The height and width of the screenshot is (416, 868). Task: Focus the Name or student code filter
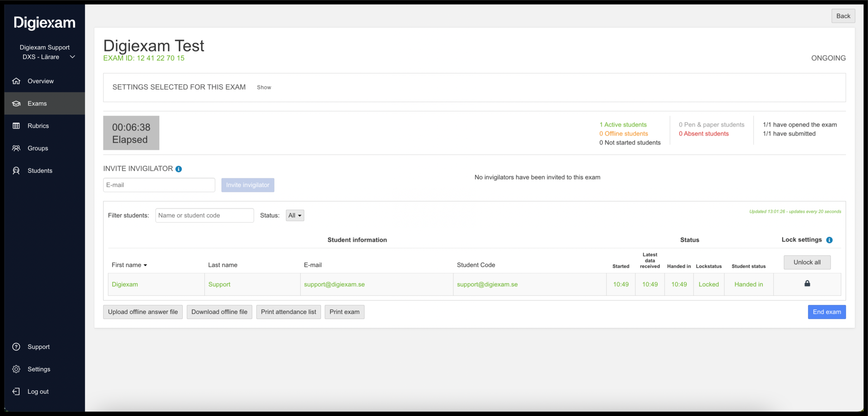(205, 215)
